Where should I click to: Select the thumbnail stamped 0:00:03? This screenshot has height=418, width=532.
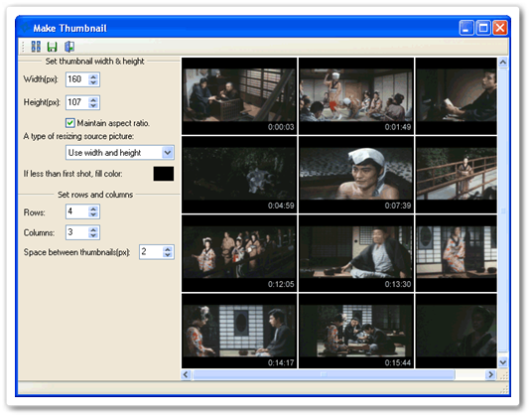click(x=239, y=96)
